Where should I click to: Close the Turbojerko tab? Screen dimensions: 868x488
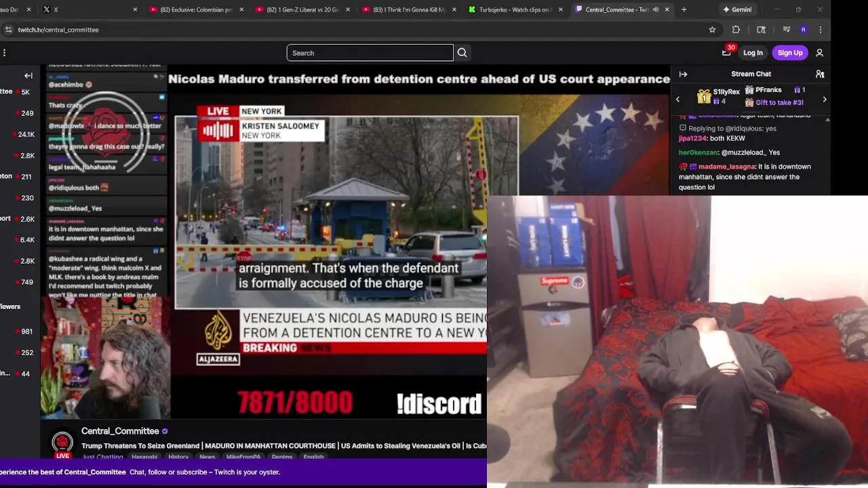pos(560,9)
